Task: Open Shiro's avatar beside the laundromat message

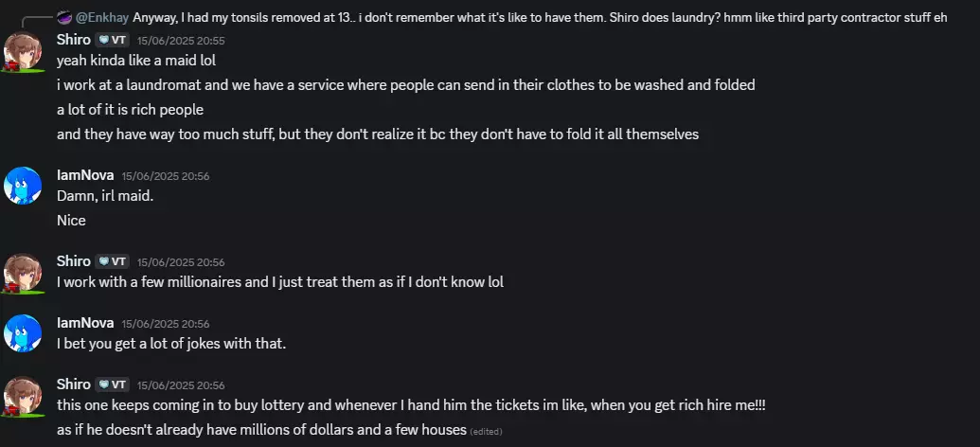Action: (x=23, y=51)
